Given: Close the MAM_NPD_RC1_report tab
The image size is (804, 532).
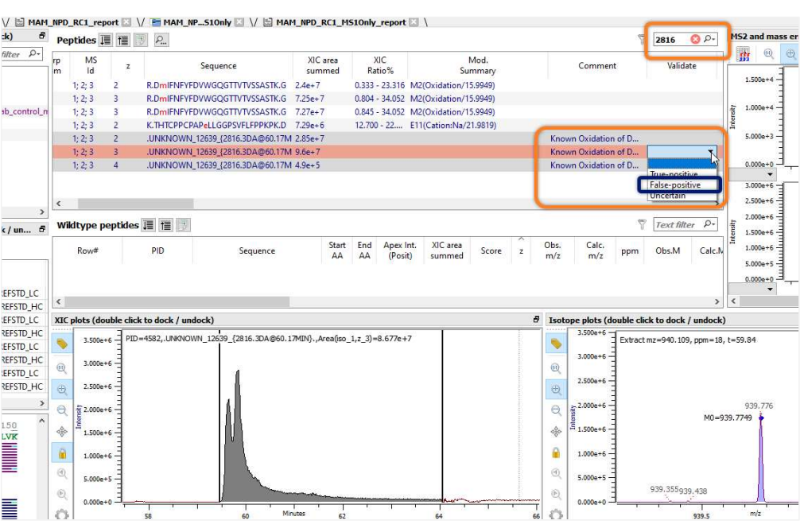Looking at the screenshot, I should point(126,22).
